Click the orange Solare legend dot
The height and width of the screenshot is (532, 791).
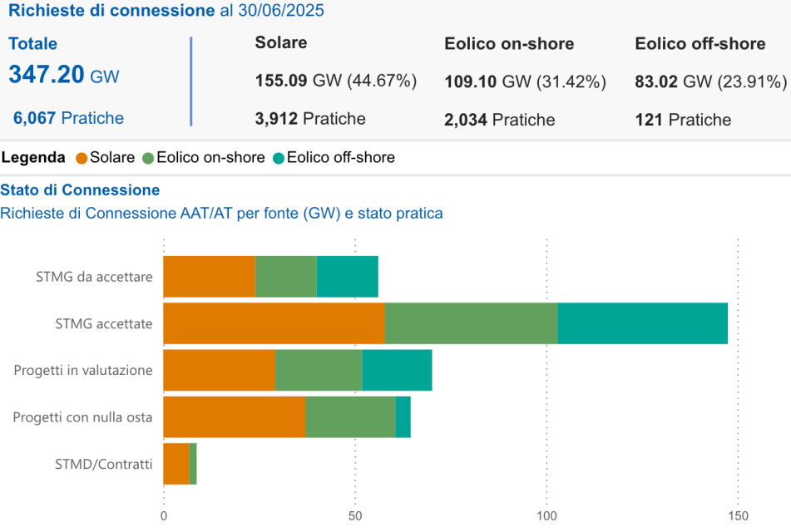click(82, 158)
